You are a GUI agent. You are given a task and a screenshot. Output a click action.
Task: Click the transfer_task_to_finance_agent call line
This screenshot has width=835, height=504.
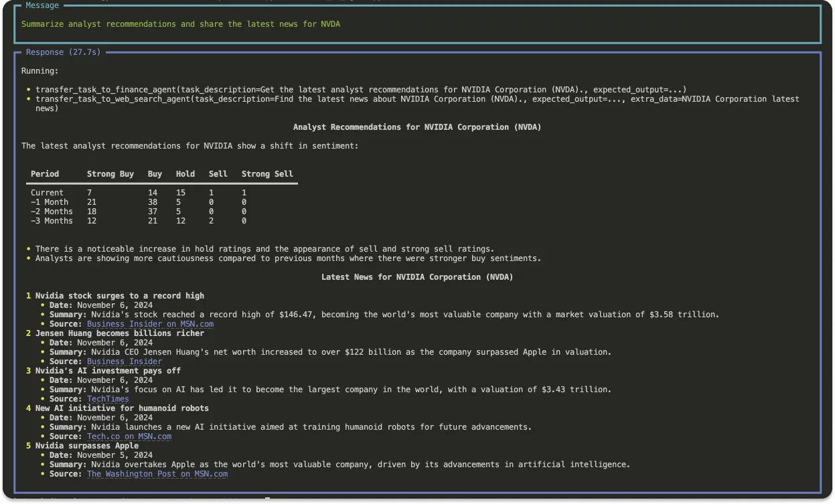pyautogui.click(x=360, y=90)
